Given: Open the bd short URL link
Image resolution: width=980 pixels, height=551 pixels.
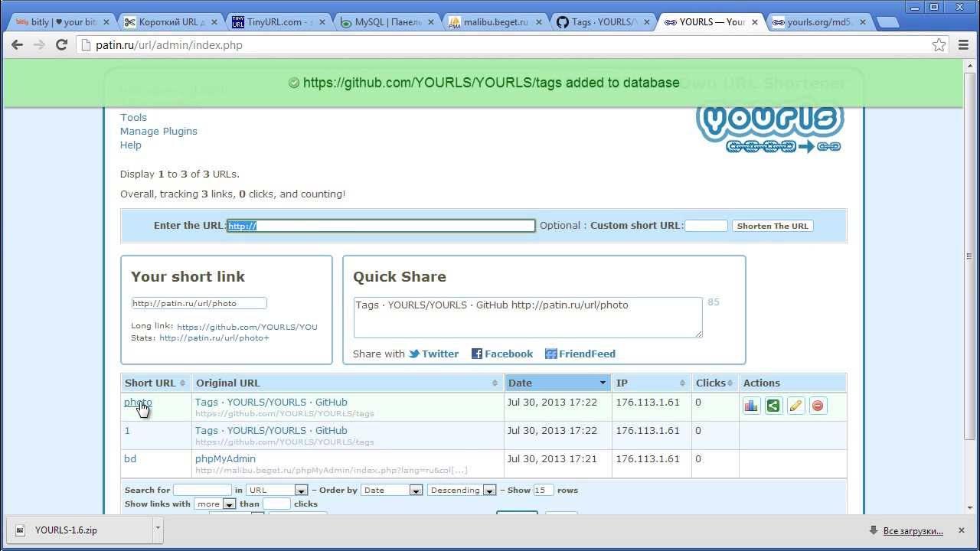Looking at the screenshot, I should coord(130,458).
